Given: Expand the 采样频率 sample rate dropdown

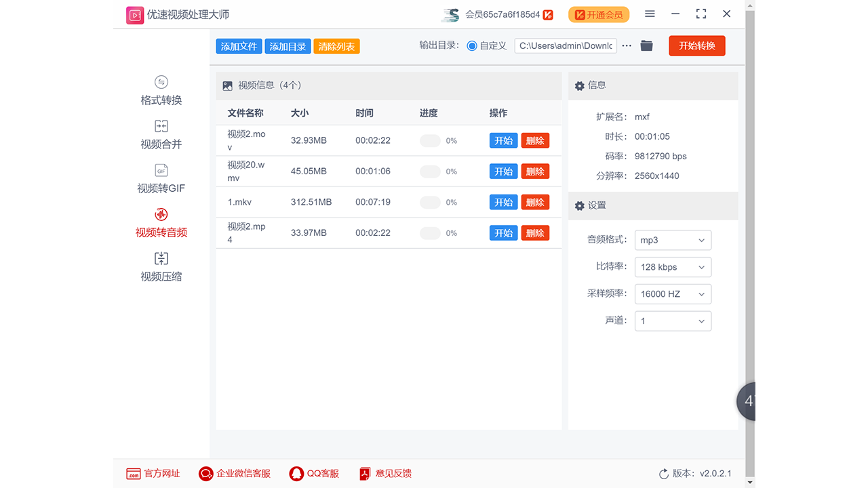Looking at the screenshot, I should point(673,293).
